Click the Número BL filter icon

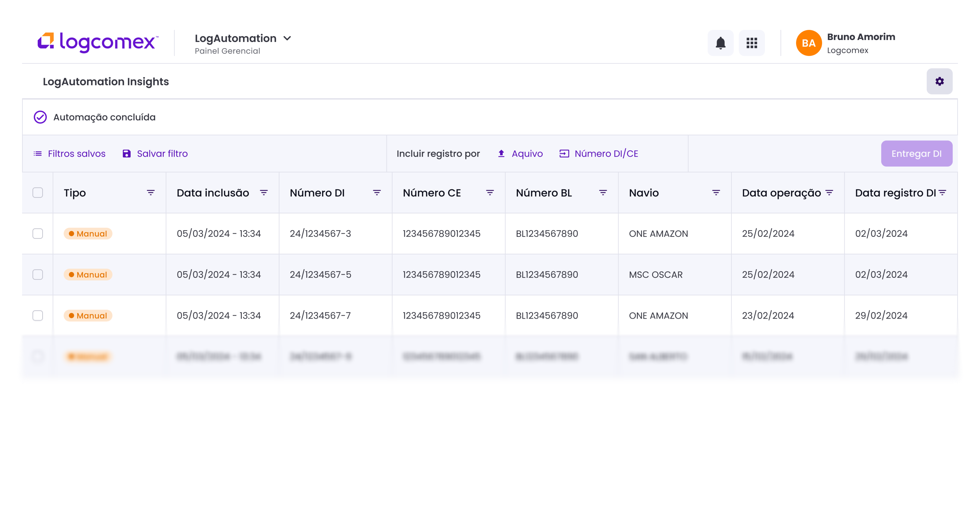click(603, 193)
